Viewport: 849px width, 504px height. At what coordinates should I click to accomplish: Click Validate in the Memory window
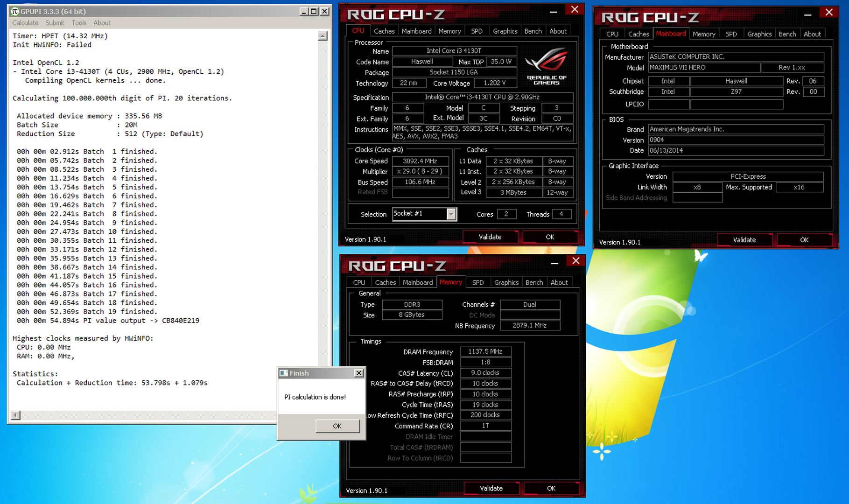click(x=491, y=488)
